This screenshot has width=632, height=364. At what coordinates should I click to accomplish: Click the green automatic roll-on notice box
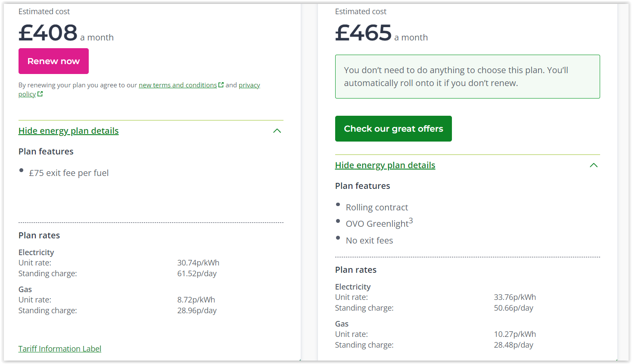[467, 77]
